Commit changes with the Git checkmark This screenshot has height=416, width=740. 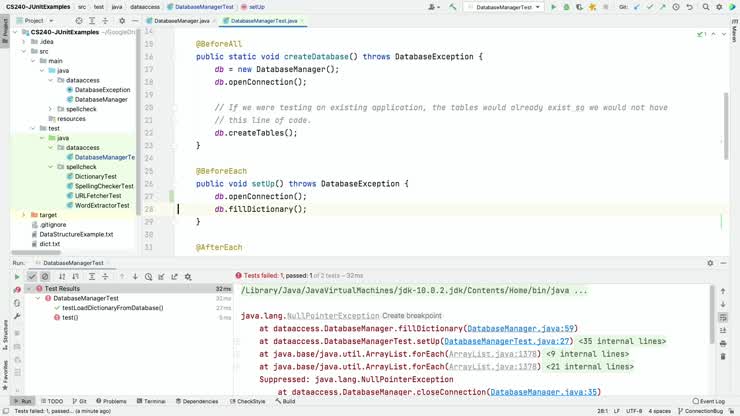pyautogui.click(x=650, y=7)
